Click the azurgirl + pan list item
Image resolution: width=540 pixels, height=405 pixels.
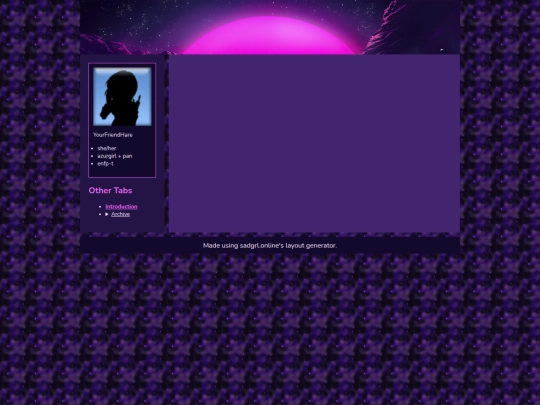[x=115, y=156]
